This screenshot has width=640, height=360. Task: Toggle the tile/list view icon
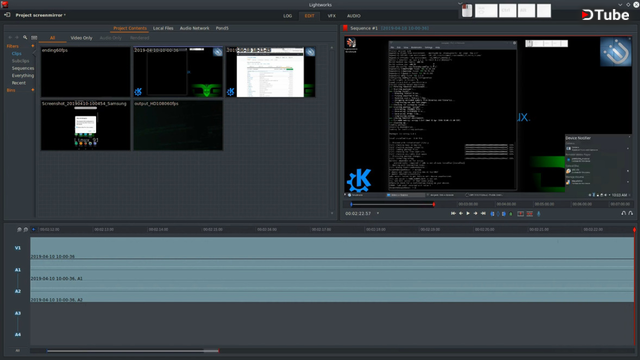tap(34, 38)
